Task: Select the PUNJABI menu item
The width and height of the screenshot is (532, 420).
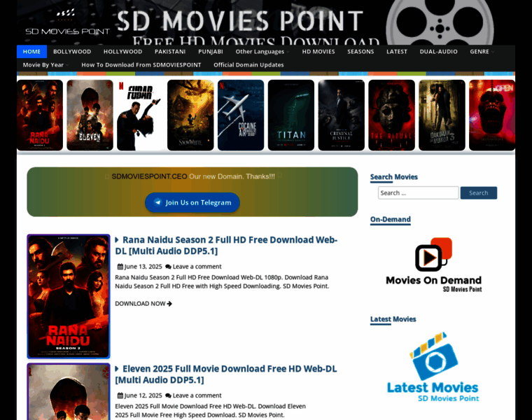Action: [x=211, y=52]
